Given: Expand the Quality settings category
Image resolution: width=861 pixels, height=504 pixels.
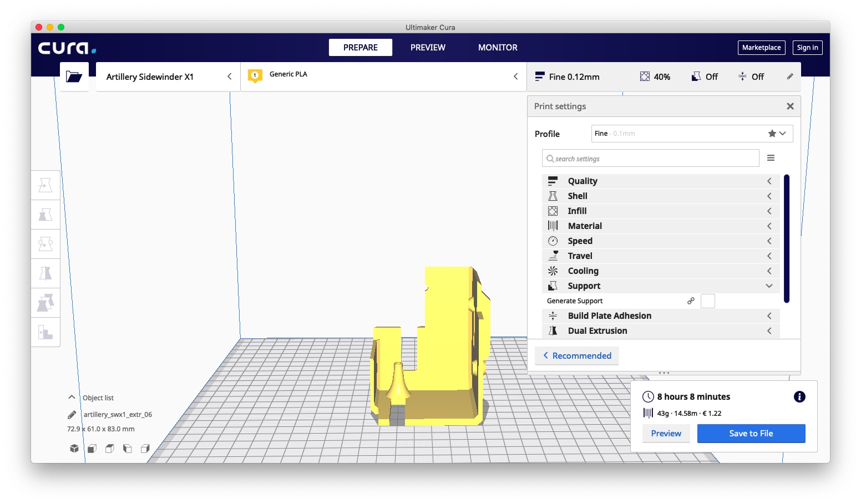Looking at the screenshot, I should (661, 181).
